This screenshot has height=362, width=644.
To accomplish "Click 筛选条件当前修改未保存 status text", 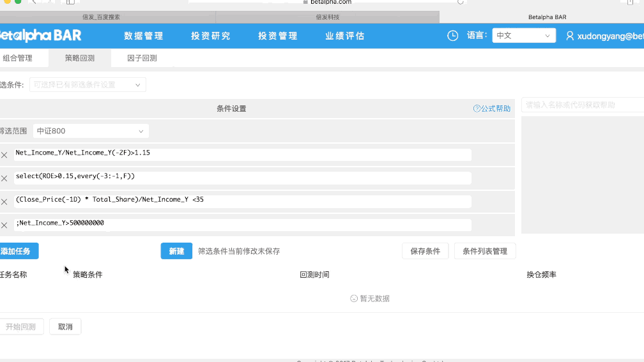I will (x=239, y=251).
